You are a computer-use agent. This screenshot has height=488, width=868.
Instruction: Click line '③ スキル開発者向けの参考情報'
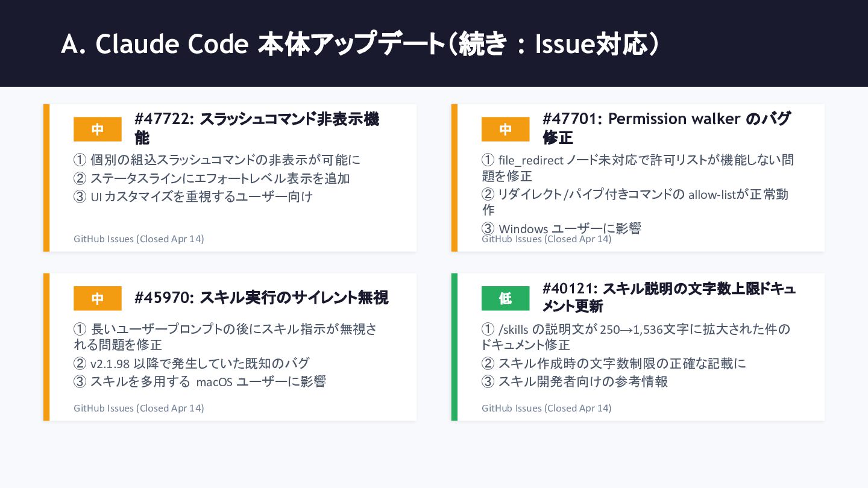click(574, 381)
